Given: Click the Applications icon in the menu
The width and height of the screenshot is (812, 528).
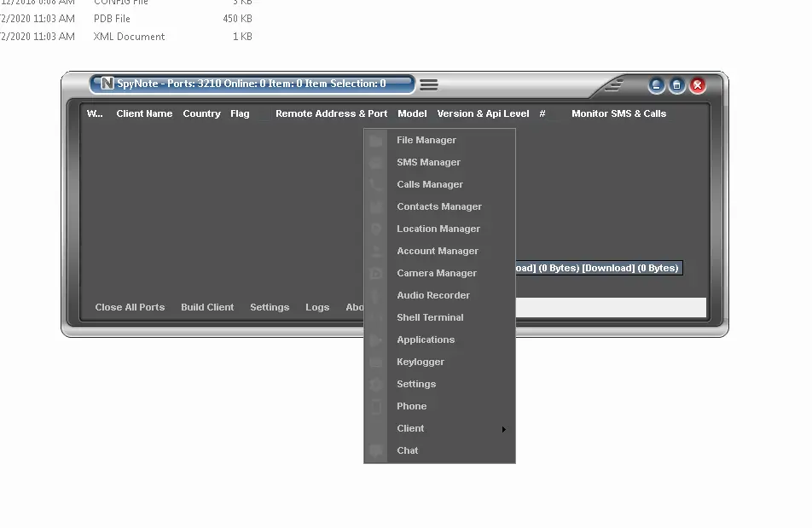Looking at the screenshot, I should [375, 339].
